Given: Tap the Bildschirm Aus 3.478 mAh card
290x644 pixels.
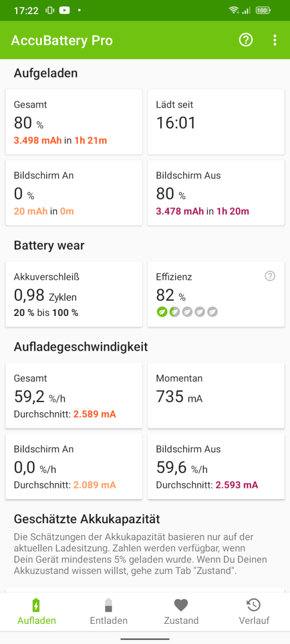Looking at the screenshot, I should pos(216,193).
